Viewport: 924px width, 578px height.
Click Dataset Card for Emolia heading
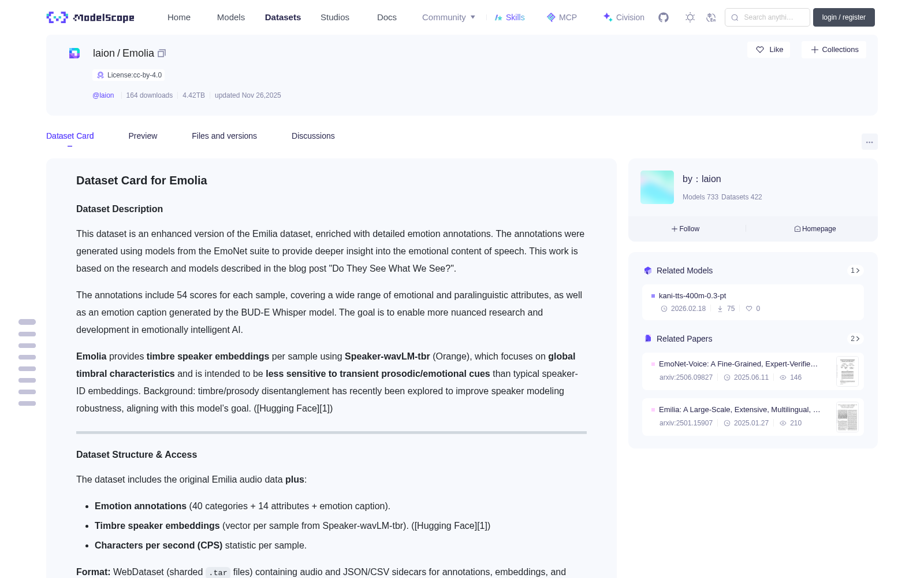pos(141,180)
